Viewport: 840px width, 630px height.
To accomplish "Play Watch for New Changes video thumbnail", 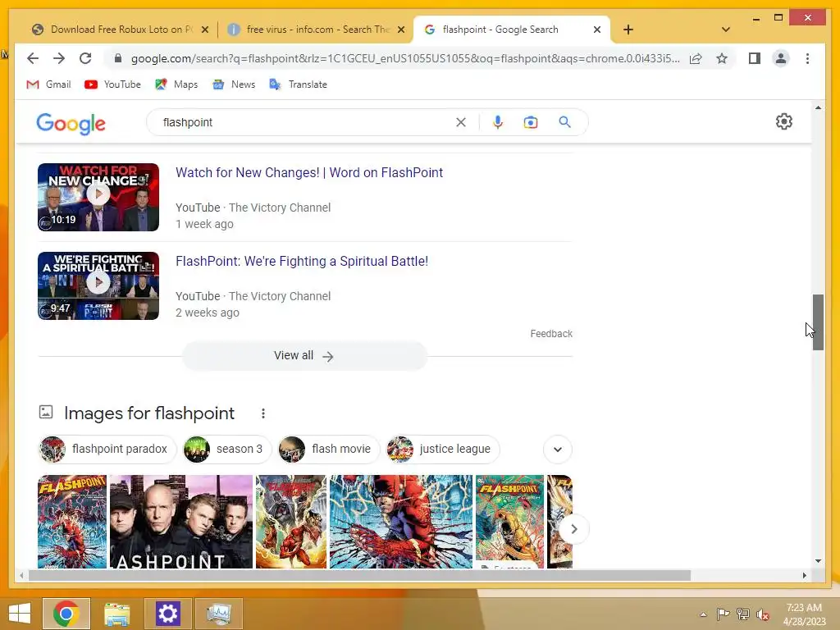I will tap(98, 197).
